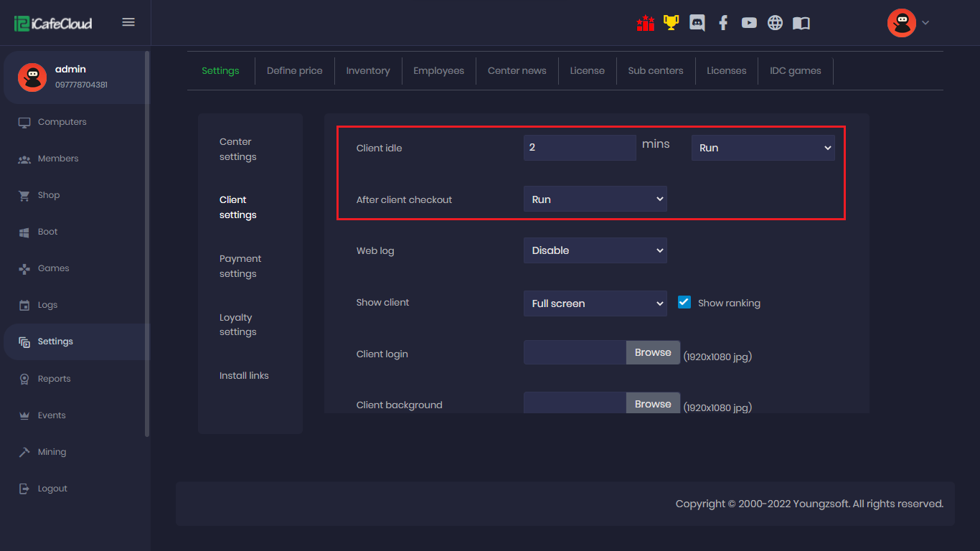
Task: Switch to the Sub centers tab
Action: pyautogui.click(x=656, y=71)
